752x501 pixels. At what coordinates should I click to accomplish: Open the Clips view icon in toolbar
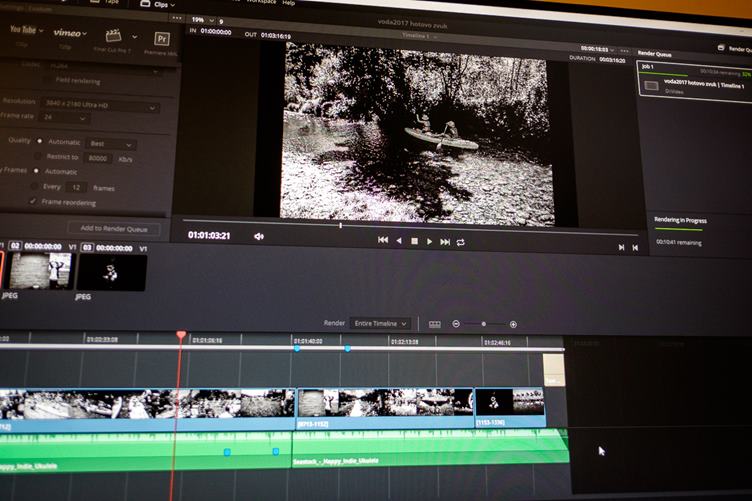click(145, 3)
